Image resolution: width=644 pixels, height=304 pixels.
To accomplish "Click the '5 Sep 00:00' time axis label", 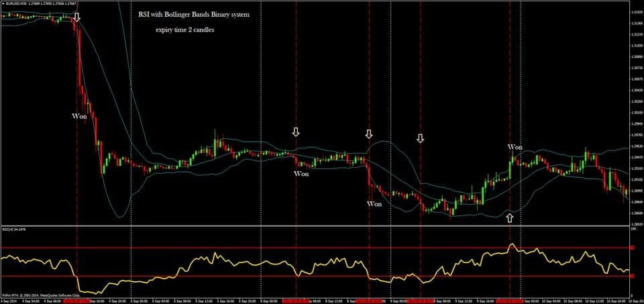I will point(140,301).
